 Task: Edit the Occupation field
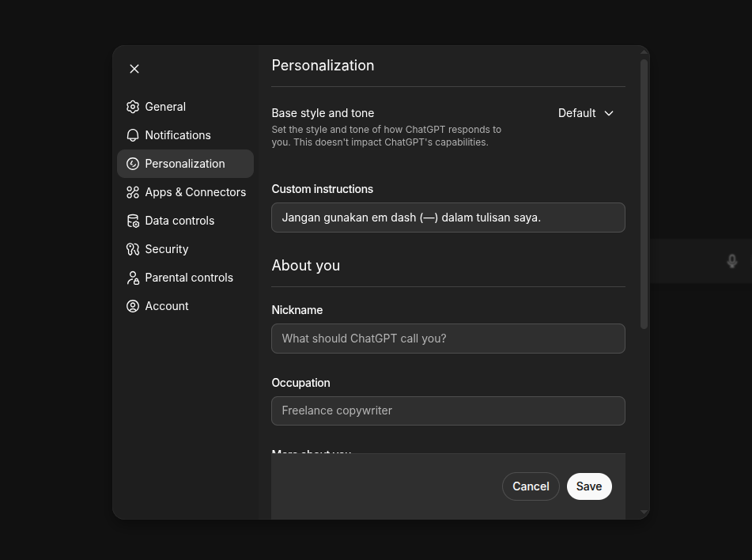tap(448, 411)
